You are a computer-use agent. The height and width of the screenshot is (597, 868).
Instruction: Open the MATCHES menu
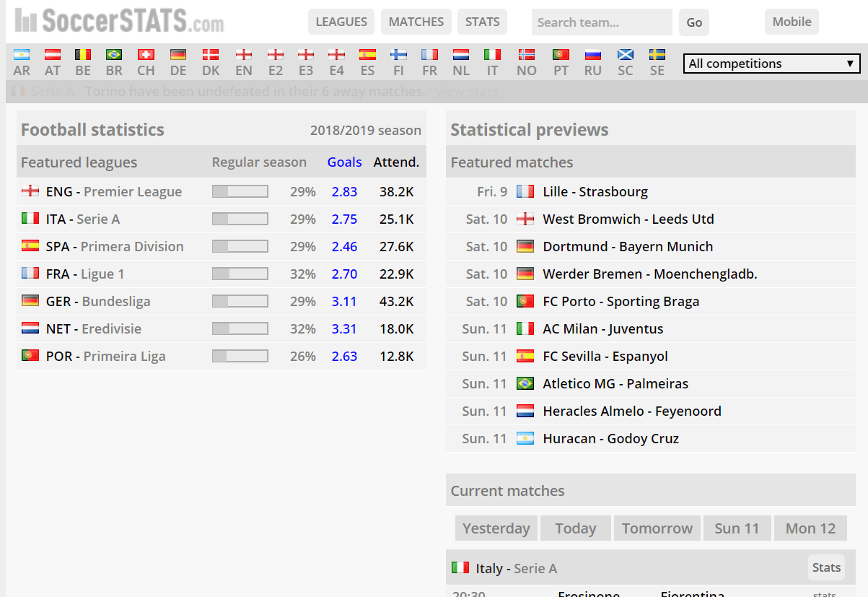(416, 22)
